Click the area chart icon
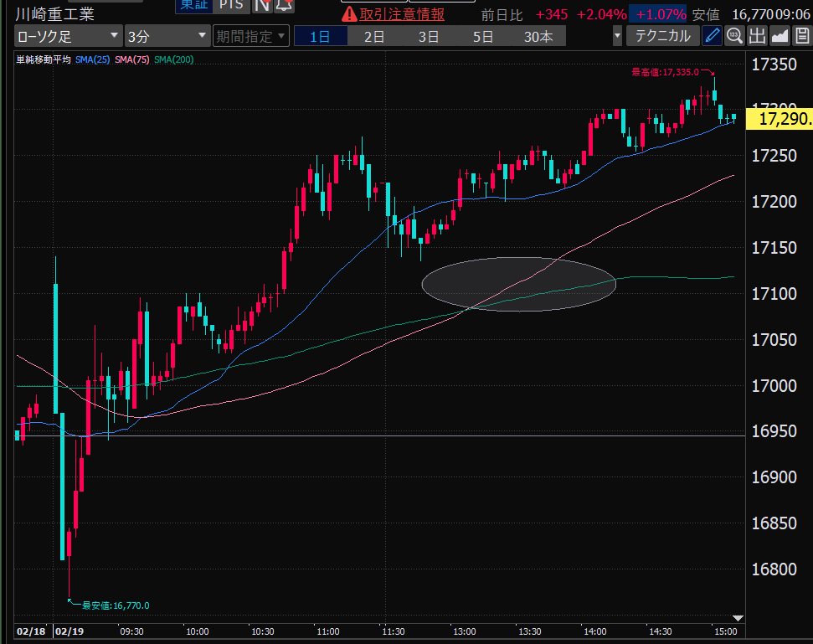 point(780,35)
